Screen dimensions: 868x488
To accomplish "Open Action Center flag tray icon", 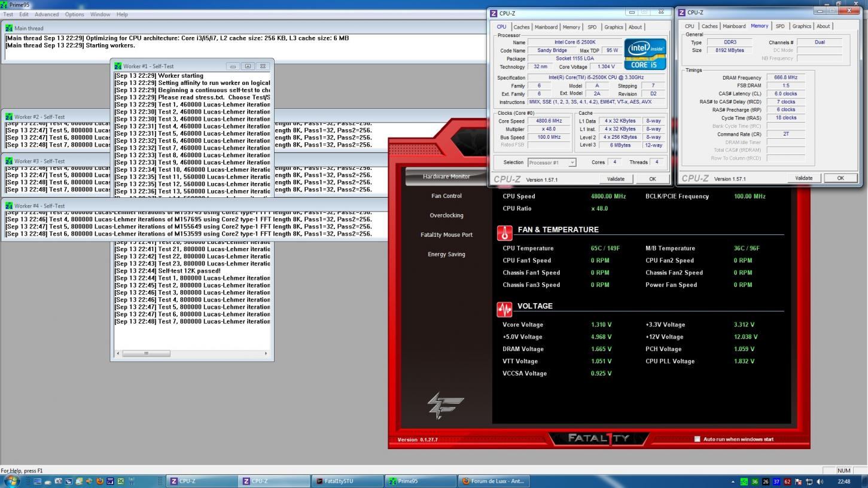I will 799,481.
